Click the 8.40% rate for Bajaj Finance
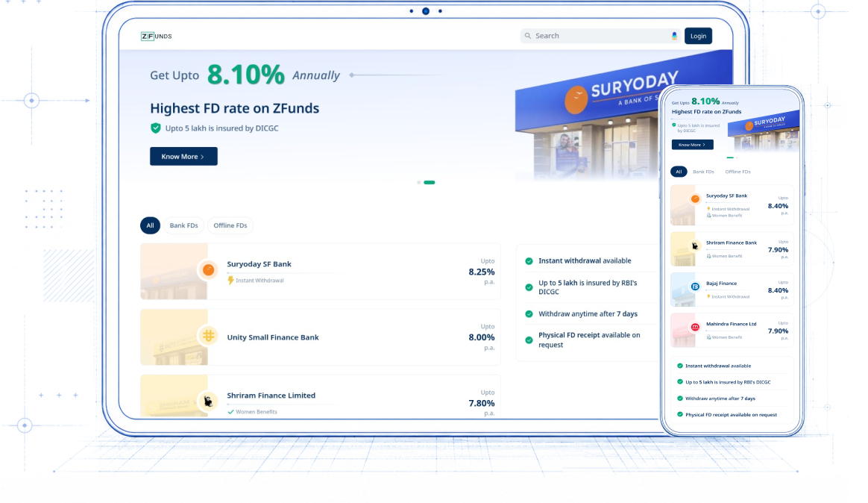 pos(778,290)
